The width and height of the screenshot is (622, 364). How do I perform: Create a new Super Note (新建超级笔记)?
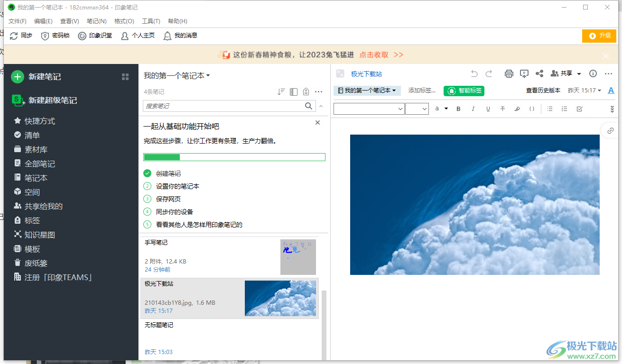(44, 100)
